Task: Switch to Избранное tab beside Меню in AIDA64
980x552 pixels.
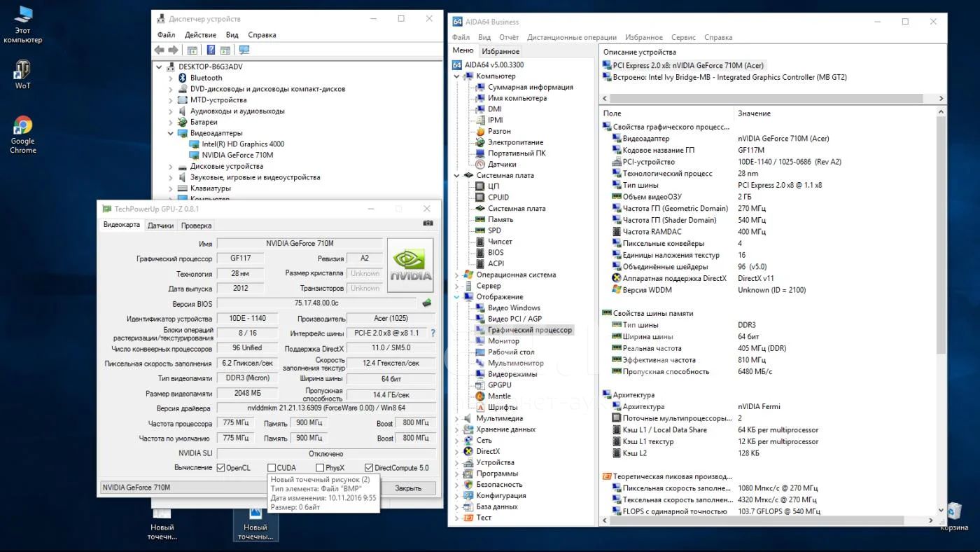Action: [x=500, y=51]
